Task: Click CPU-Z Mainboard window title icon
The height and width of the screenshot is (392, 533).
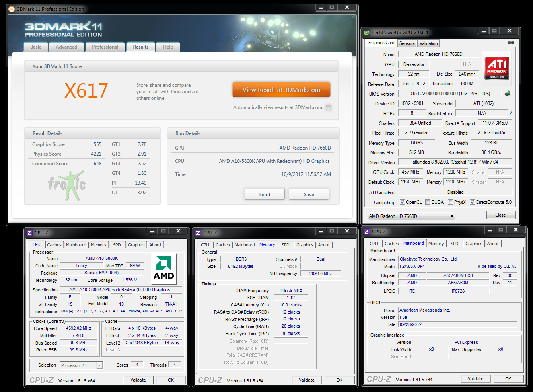Action: click(x=367, y=231)
